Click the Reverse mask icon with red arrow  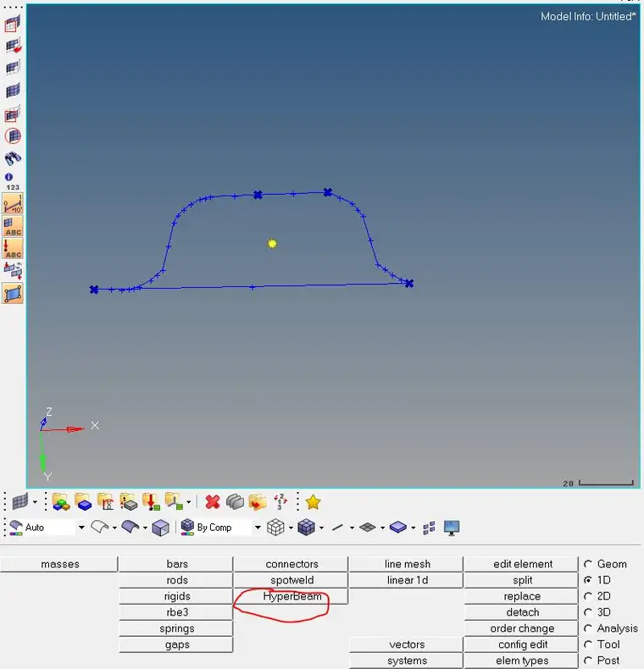point(13,46)
